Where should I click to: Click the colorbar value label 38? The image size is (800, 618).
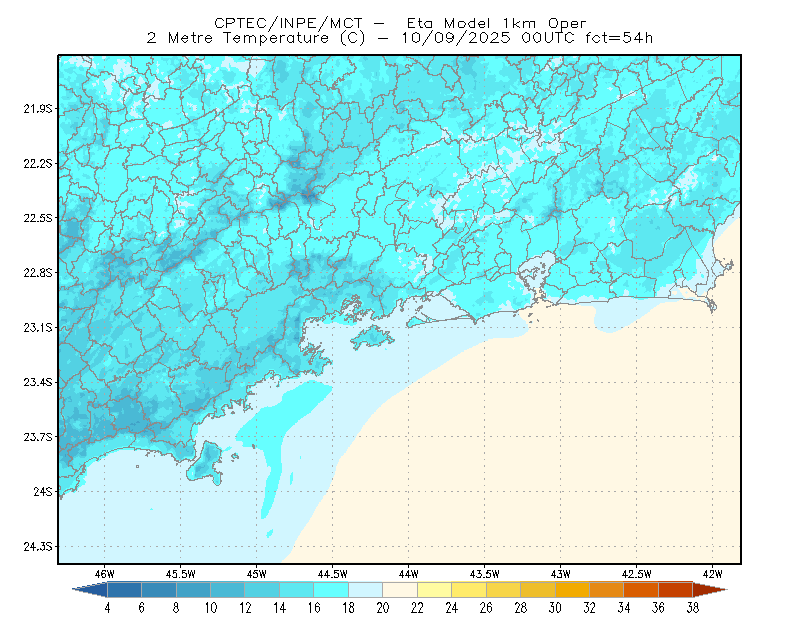pos(692,608)
